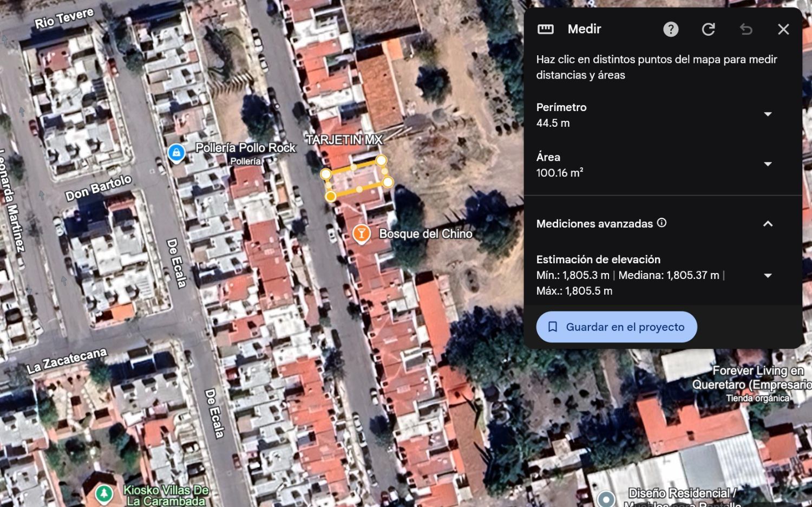
Task: Open the Área units dropdown
Action: click(768, 164)
